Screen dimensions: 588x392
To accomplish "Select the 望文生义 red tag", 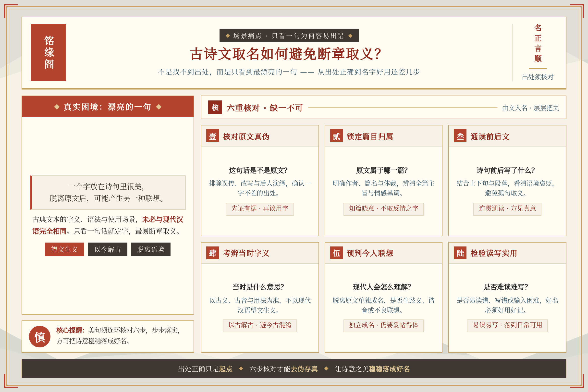I will point(64,249).
